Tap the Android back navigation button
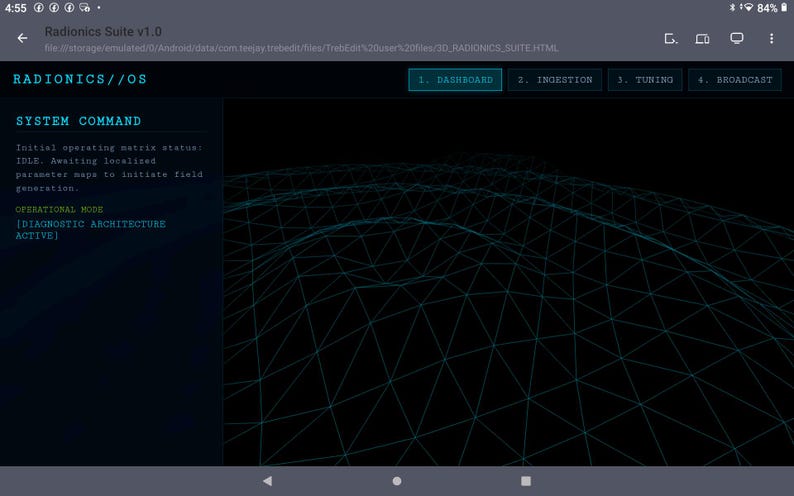 click(x=268, y=481)
